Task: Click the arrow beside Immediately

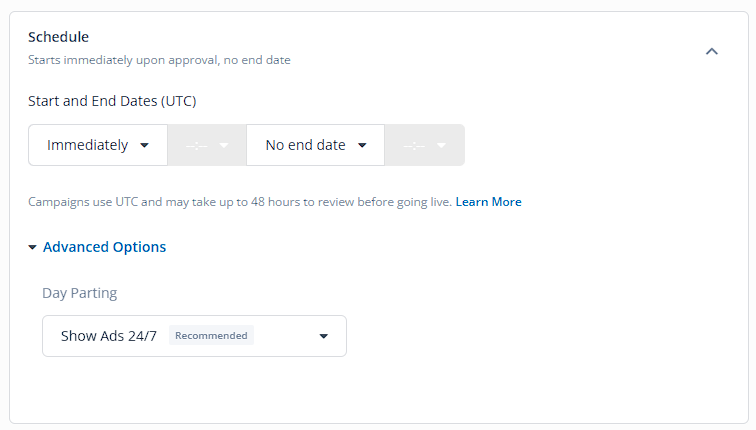Action: coord(144,146)
